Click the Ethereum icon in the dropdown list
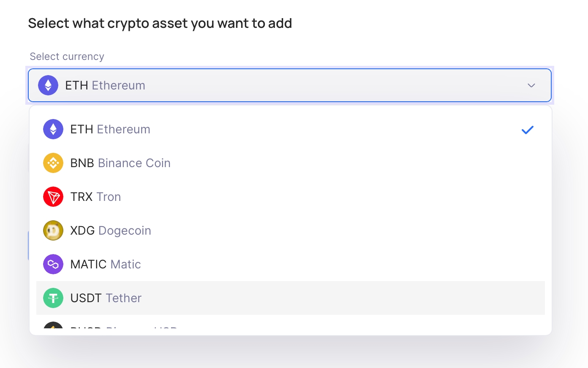 click(x=53, y=129)
